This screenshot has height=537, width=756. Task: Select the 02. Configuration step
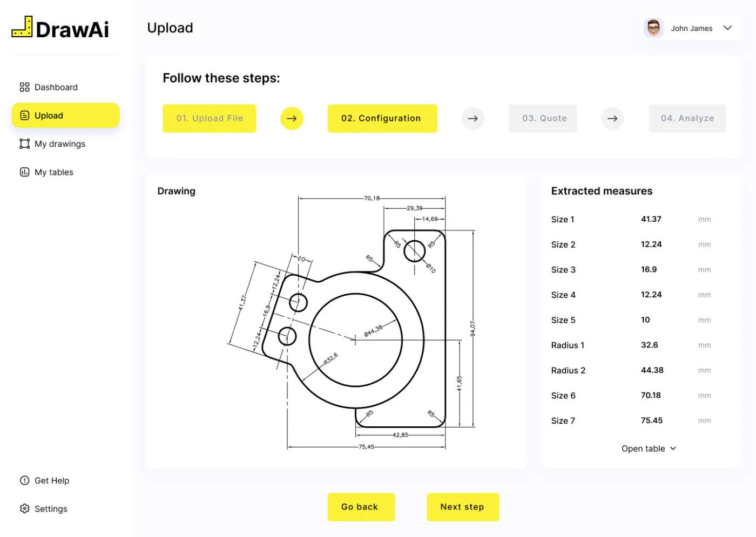click(x=382, y=118)
